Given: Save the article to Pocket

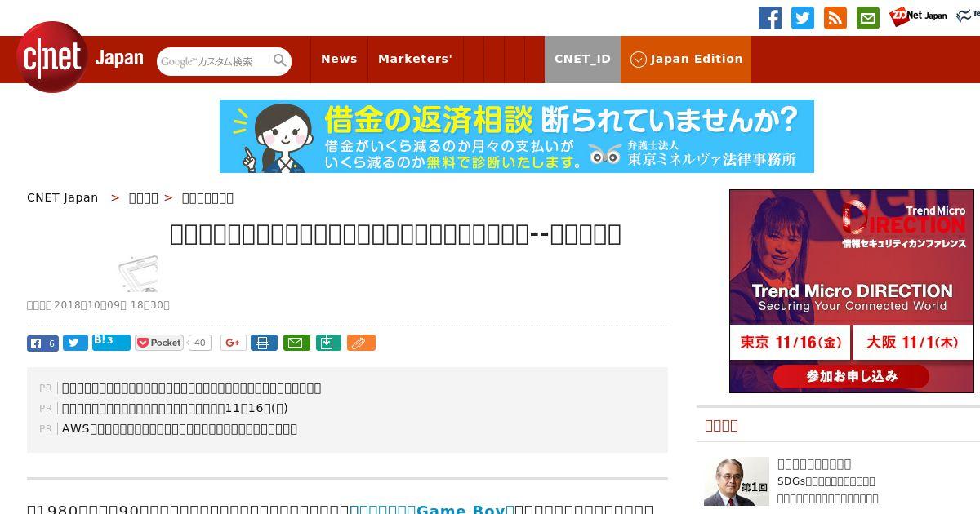Looking at the screenshot, I should coord(159,343).
